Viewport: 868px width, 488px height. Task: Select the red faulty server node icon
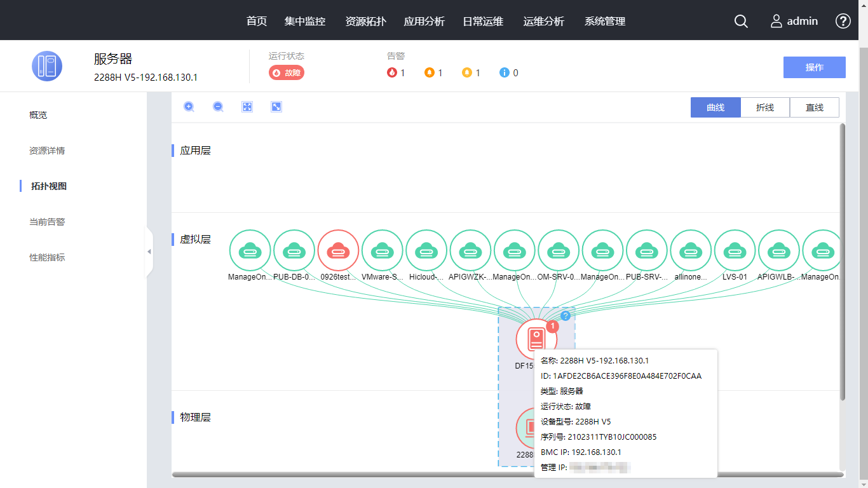pos(536,339)
